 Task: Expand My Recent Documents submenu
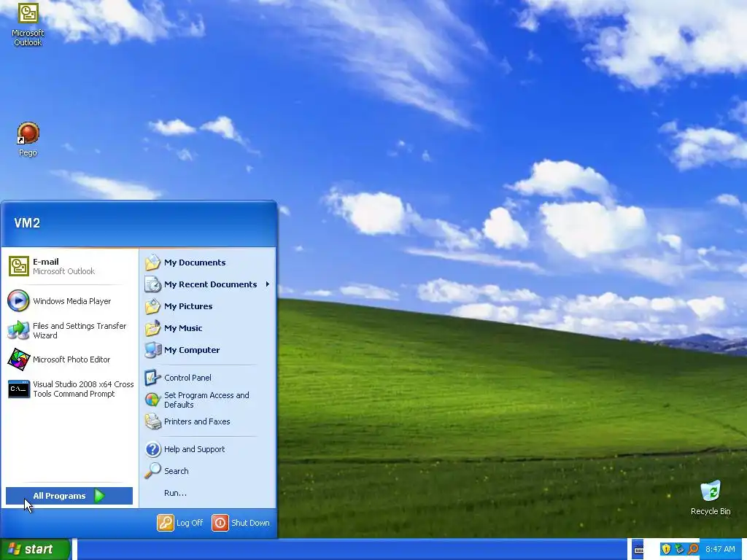pyautogui.click(x=208, y=284)
